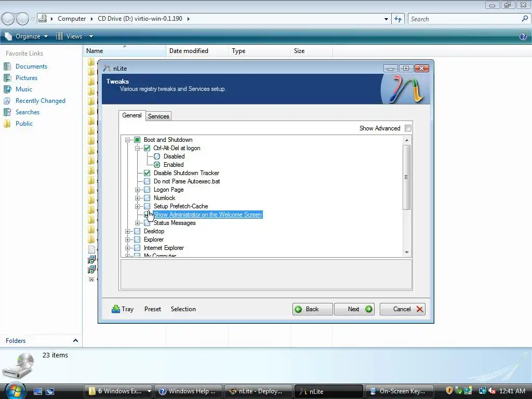Cancel the nLite wizard
Image resolution: width=532 pixels, height=399 pixels.
pyautogui.click(x=403, y=309)
